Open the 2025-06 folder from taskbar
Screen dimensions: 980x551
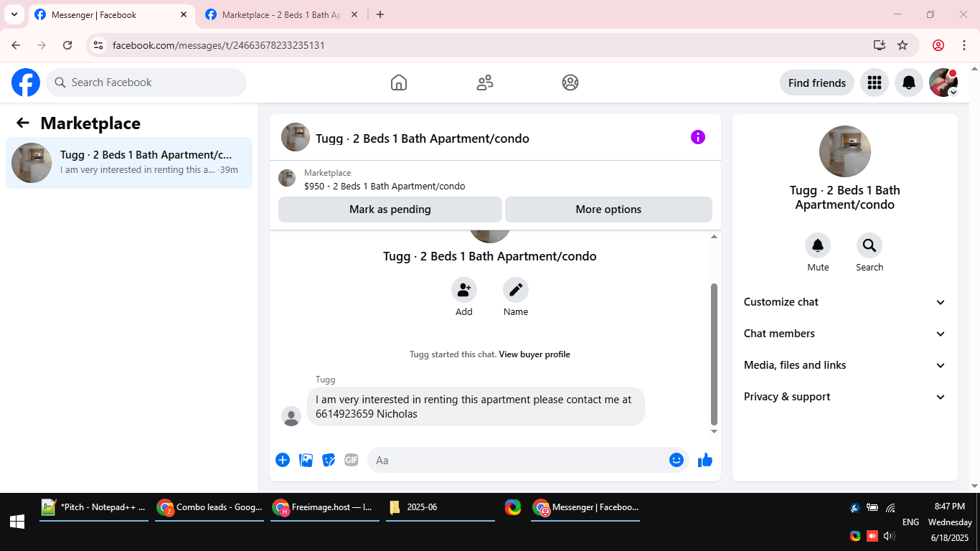pos(440,507)
